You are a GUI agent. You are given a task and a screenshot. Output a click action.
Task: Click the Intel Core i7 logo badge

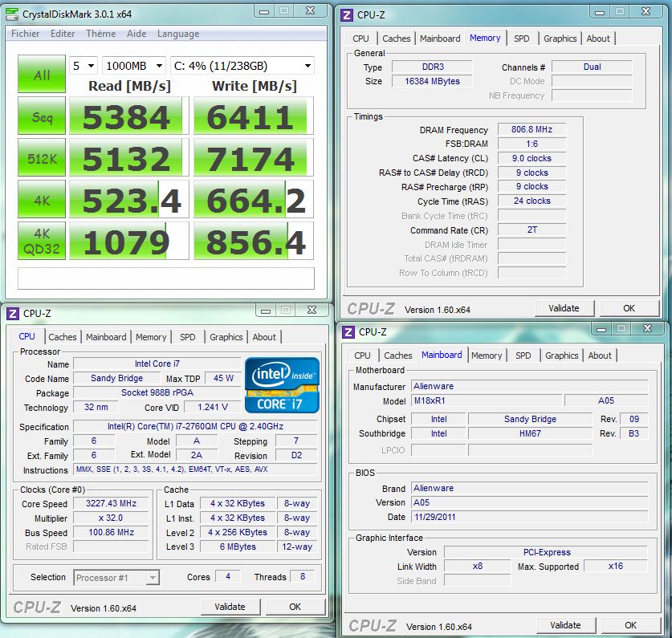click(282, 385)
